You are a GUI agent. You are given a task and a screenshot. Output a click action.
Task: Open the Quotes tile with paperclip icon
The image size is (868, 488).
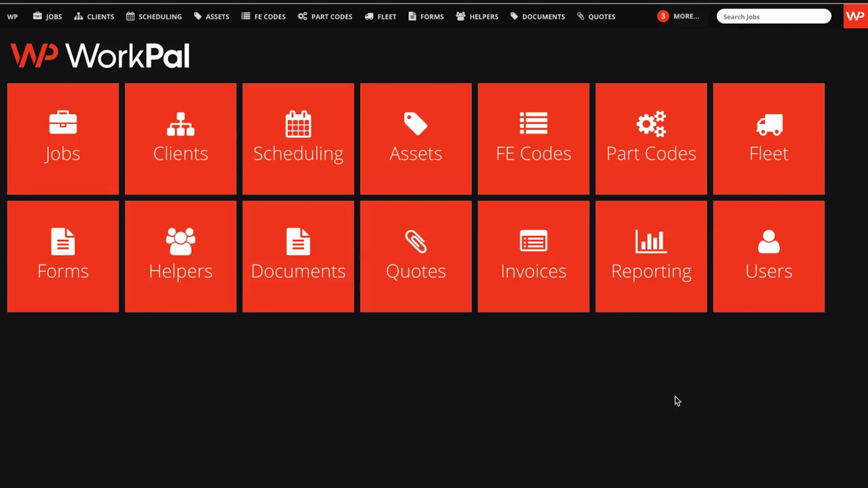(x=416, y=256)
